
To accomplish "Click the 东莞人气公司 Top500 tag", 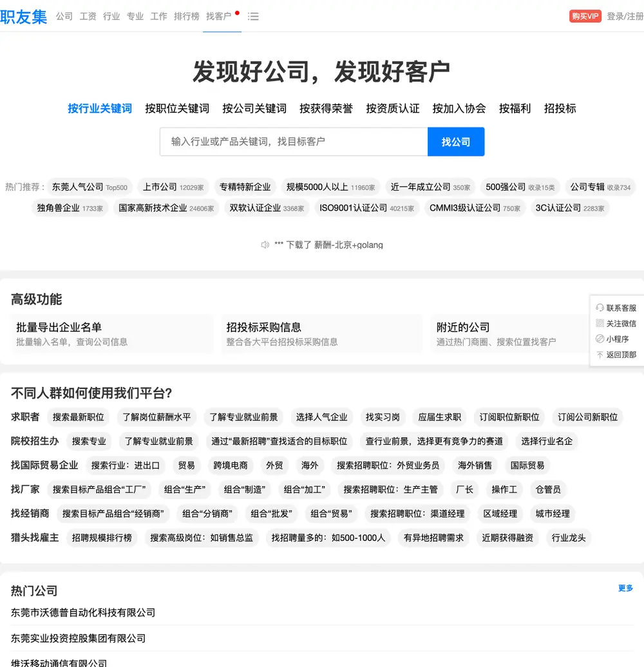I will click(x=90, y=187).
